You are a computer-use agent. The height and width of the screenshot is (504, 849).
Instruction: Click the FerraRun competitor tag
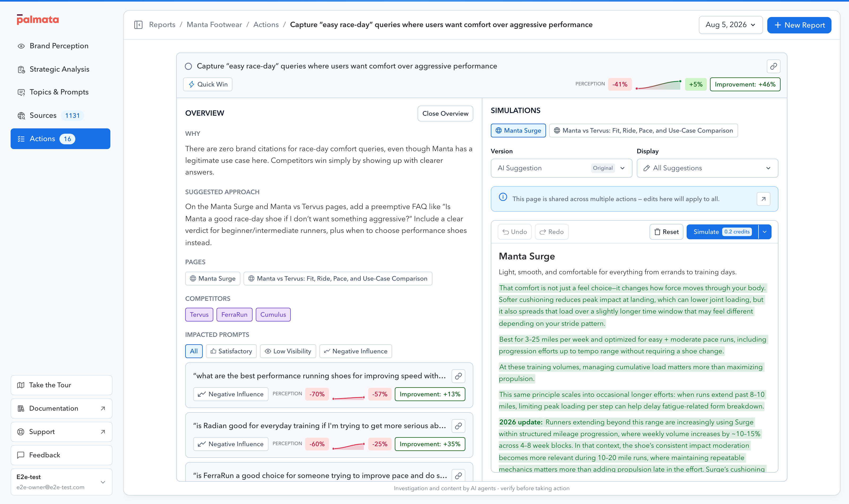(234, 315)
